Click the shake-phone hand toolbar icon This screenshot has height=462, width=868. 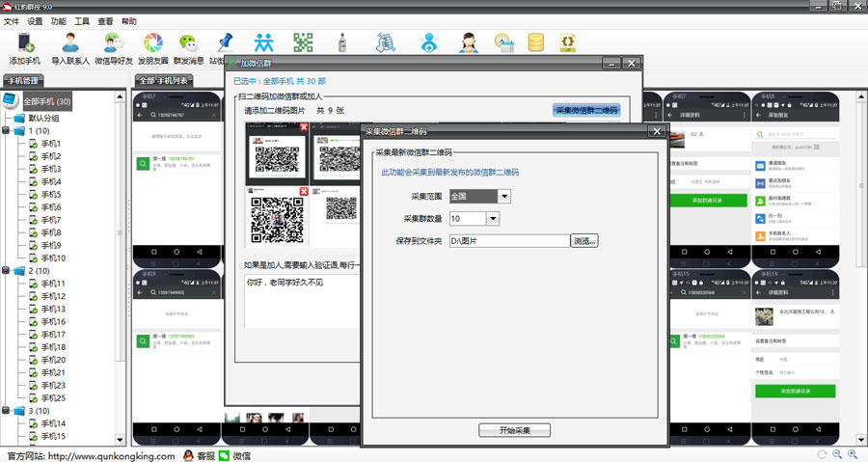coord(386,42)
